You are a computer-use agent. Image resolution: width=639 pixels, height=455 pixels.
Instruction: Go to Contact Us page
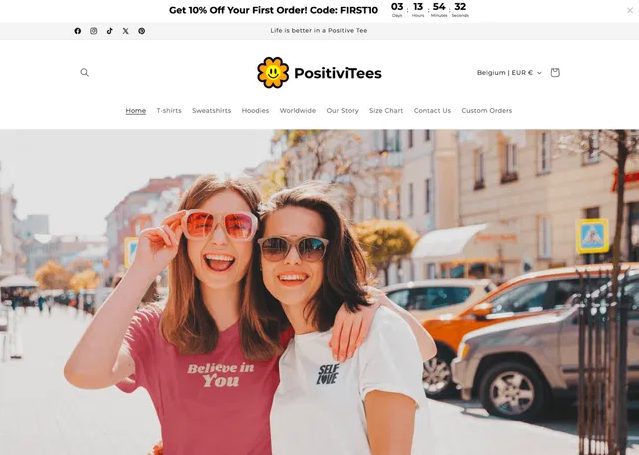tap(432, 110)
